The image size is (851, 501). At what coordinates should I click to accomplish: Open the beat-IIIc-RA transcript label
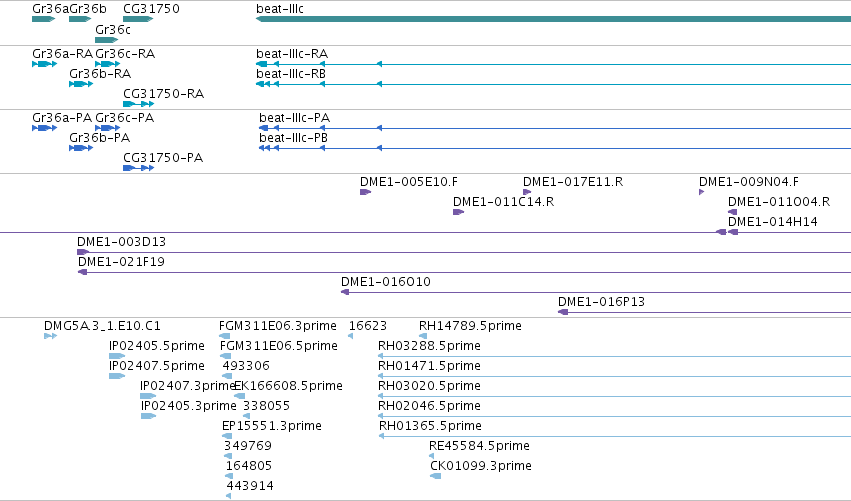[x=292, y=54]
